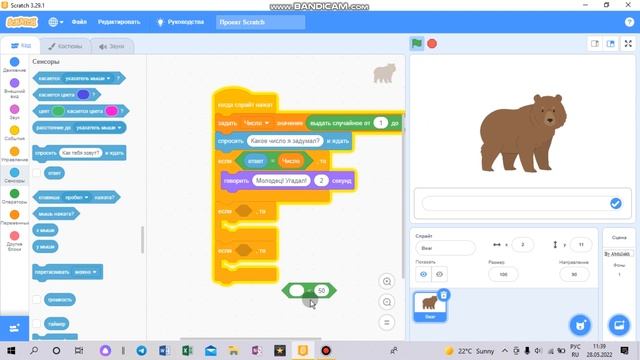Open Excel from the taskbar
The height and width of the screenshot is (360, 640).
187,351
